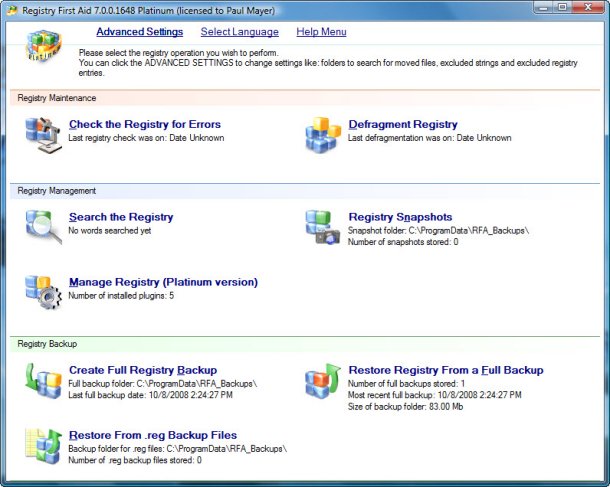The image size is (610, 487).
Task: Click the Registry First Aid logo icon
Action: point(43,46)
